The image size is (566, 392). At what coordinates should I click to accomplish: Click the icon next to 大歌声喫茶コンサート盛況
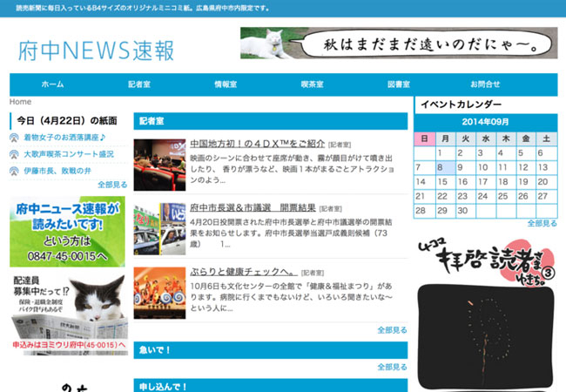15,154
